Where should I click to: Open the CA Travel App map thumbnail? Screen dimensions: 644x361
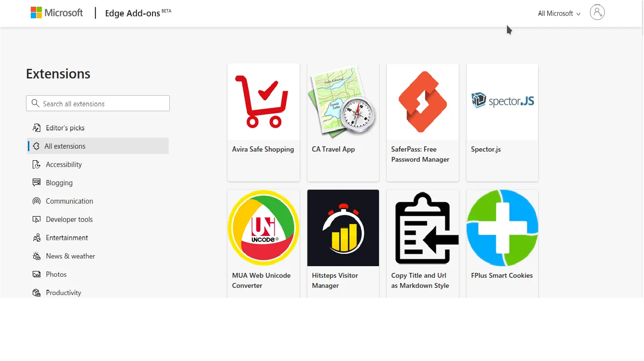click(343, 102)
